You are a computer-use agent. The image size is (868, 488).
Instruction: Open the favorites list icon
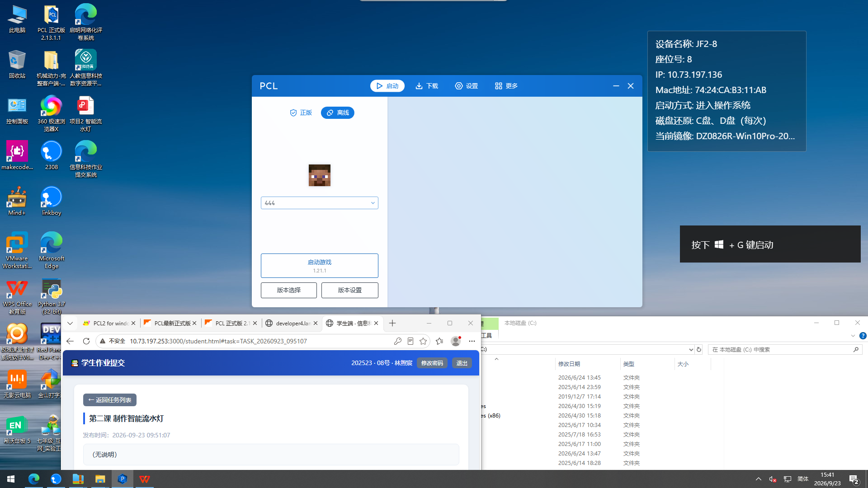pyautogui.click(x=439, y=341)
